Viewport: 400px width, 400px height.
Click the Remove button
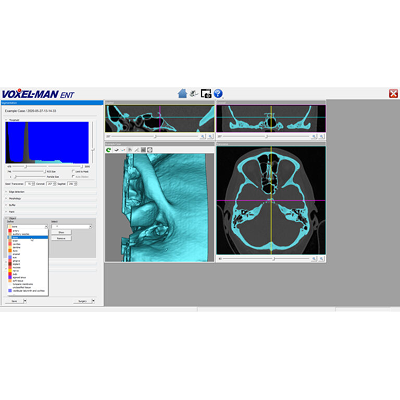61,238
